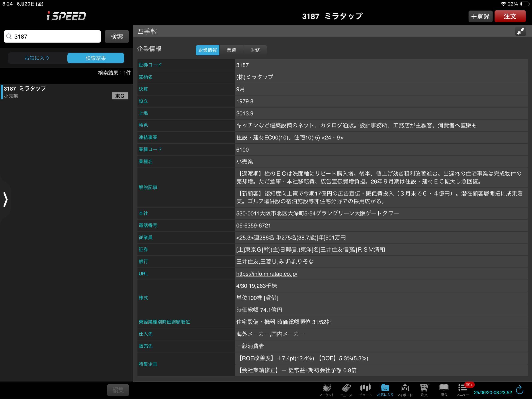The width and height of the screenshot is (532, 399).
Task: Open the Market (マーケット) icon
Action: click(x=327, y=390)
